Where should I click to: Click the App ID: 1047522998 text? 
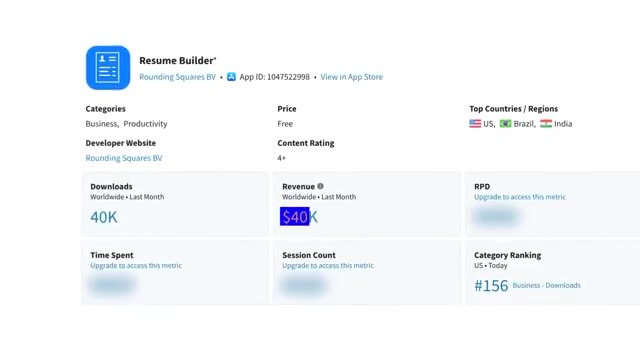click(275, 77)
